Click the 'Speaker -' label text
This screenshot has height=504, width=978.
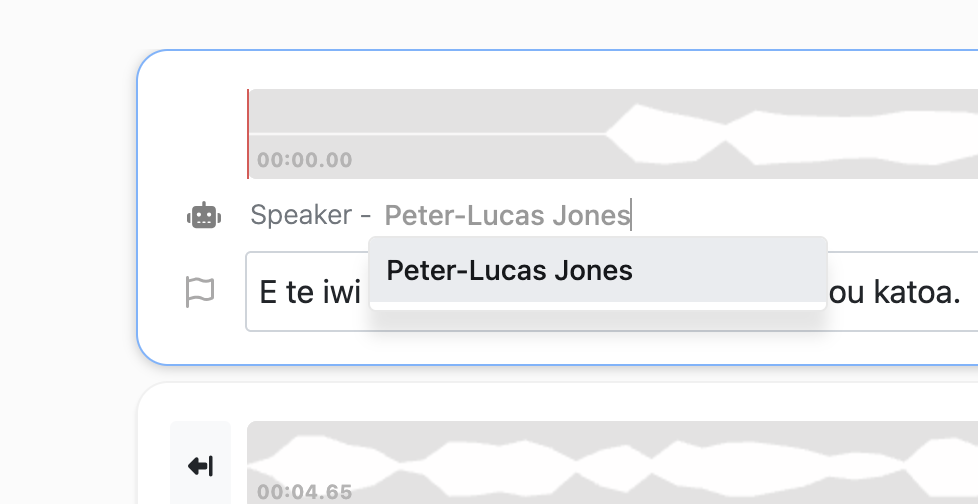[x=310, y=215]
